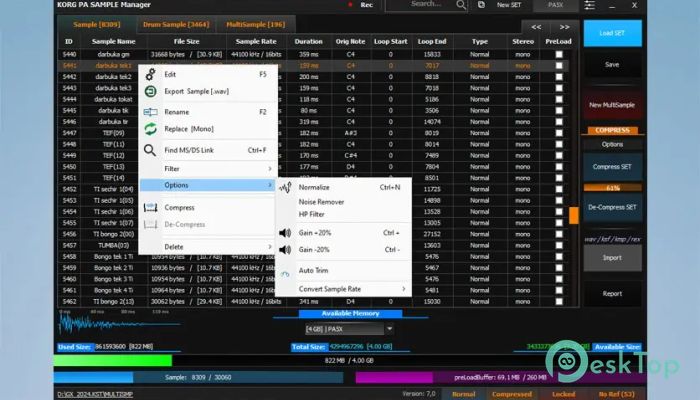Screen dimensions: 700x400
Task: Click the Compress icon in context menu
Action: (x=150, y=208)
